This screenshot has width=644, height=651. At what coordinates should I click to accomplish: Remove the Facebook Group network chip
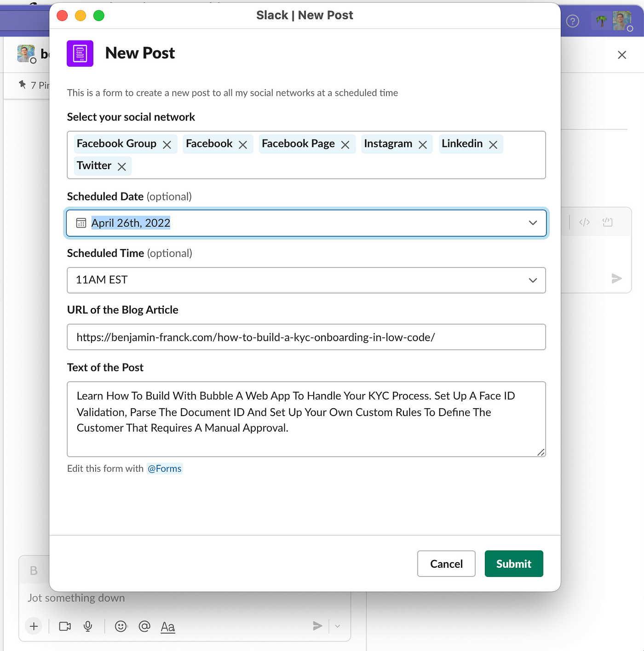pyautogui.click(x=167, y=145)
